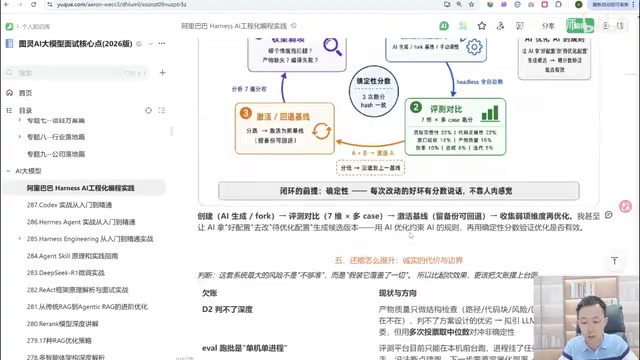Click the browser zoom magnifier icon
This screenshot has width=640, height=360.
point(459,4)
